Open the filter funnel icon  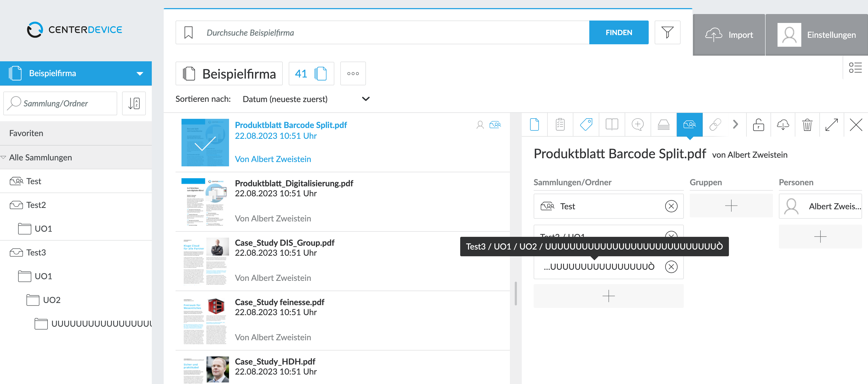(x=667, y=32)
